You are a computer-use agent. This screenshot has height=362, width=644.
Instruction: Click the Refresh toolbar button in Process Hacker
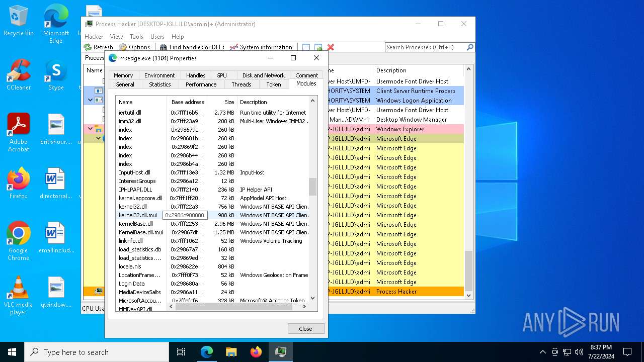pos(99,47)
